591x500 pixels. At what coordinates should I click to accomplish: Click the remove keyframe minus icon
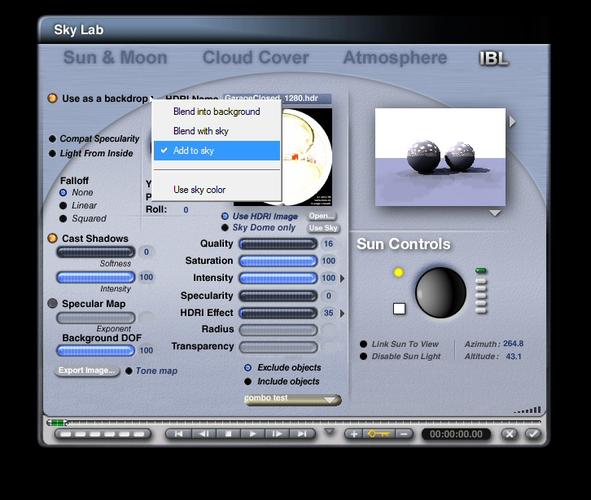point(404,434)
